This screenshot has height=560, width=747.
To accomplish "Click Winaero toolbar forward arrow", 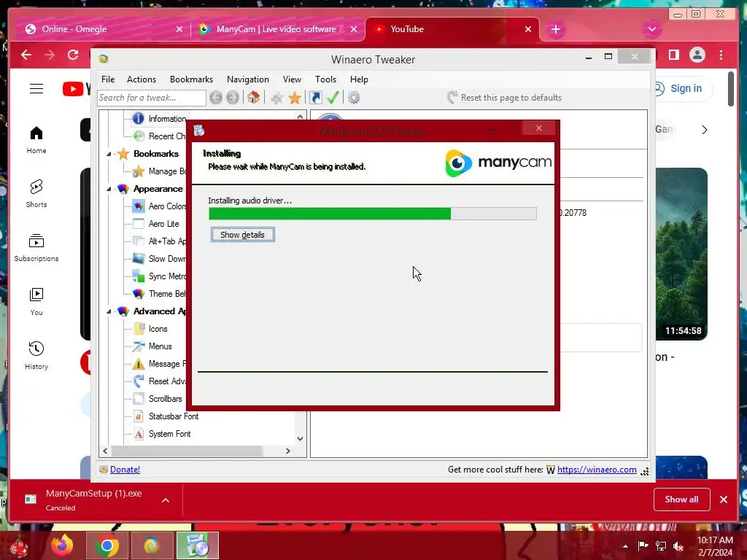I will coord(233,98).
